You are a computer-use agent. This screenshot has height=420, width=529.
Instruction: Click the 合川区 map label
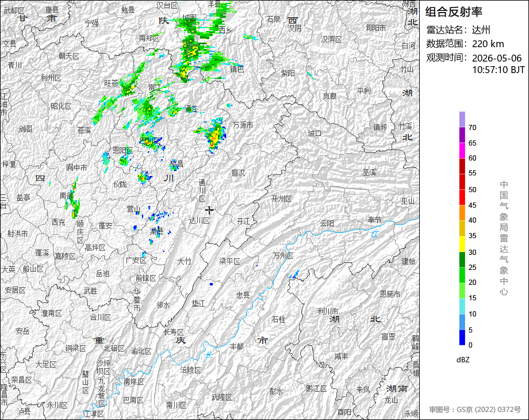[x=100, y=318]
